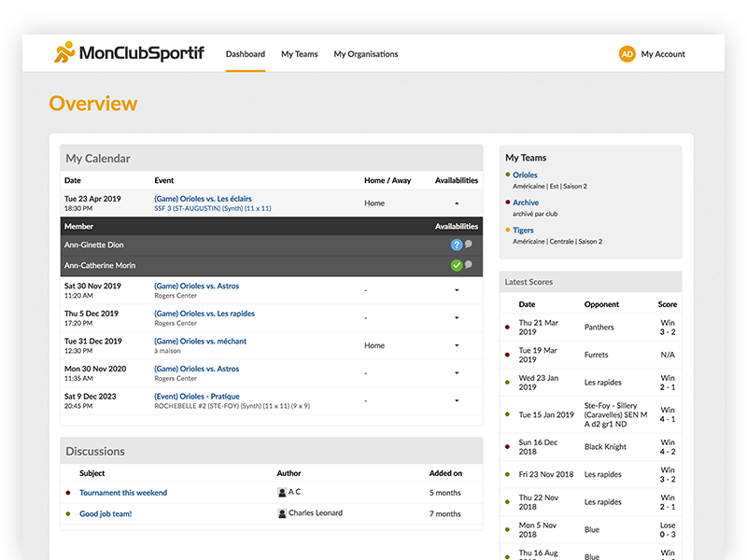The width and height of the screenshot is (747, 560).
Task: Open Tournament this weekend discussion
Action: click(x=123, y=493)
